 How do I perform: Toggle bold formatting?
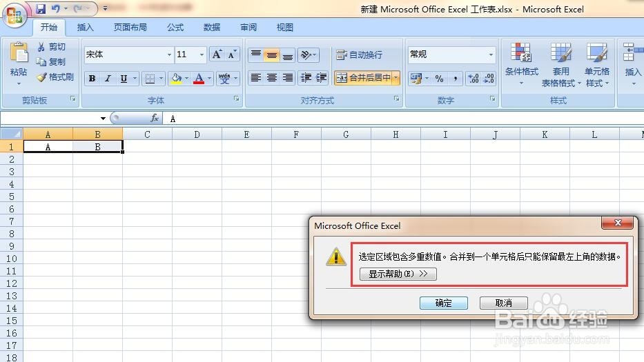pos(92,79)
